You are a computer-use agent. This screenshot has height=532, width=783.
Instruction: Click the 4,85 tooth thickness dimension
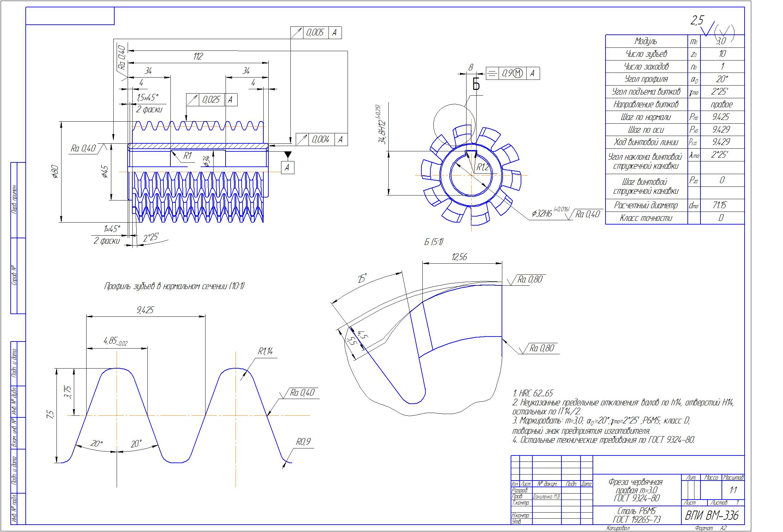pos(115,341)
